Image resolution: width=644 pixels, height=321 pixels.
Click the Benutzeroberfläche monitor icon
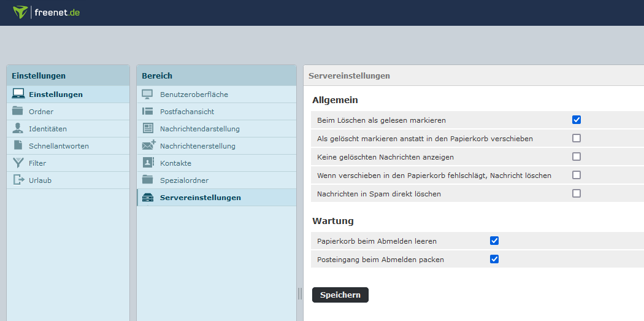pyautogui.click(x=148, y=94)
